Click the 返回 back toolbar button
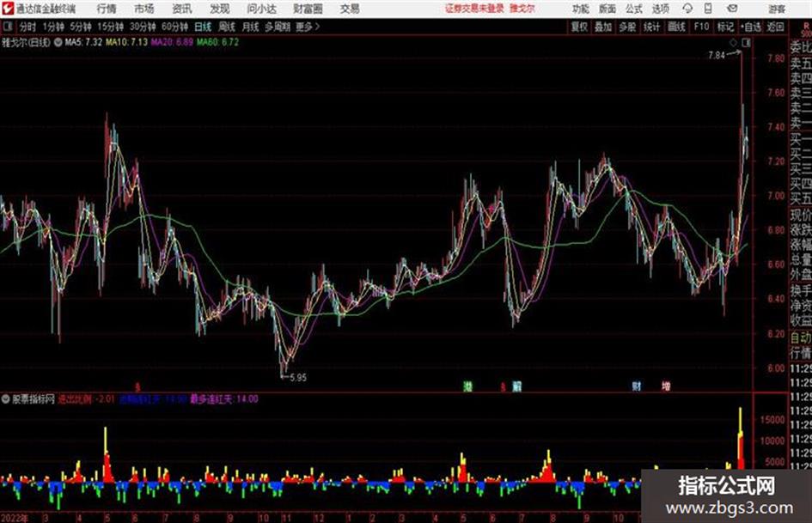The width and height of the screenshot is (812, 523). [775, 27]
